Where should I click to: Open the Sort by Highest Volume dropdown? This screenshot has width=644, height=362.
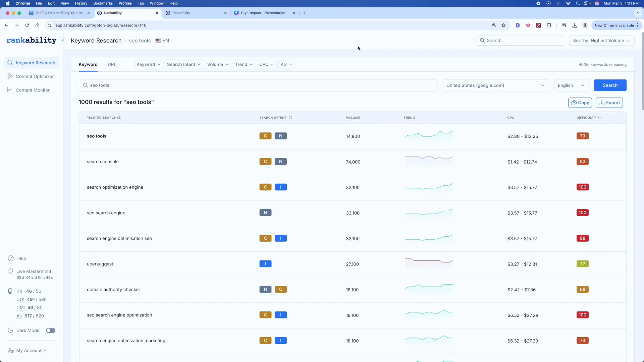601,41
